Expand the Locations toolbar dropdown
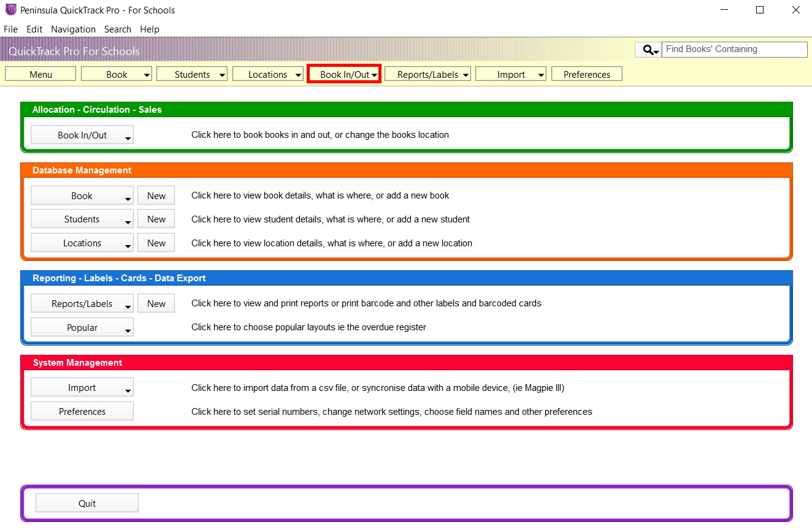This screenshot has height=530, width=812. [x=268, y=74]
